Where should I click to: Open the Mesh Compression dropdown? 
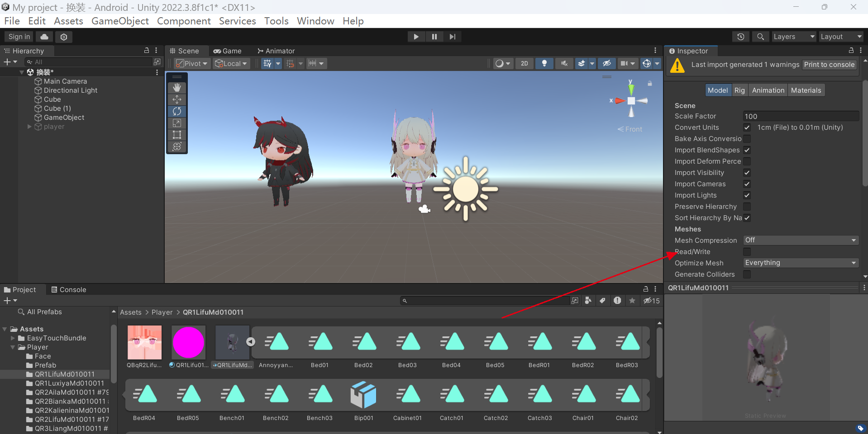coord(800,240)
